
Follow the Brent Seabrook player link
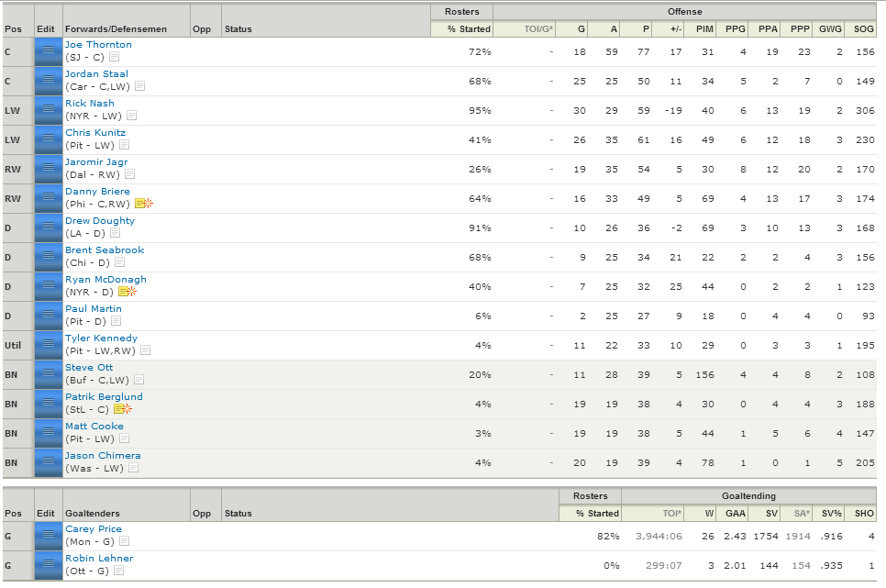coord(105,250)
